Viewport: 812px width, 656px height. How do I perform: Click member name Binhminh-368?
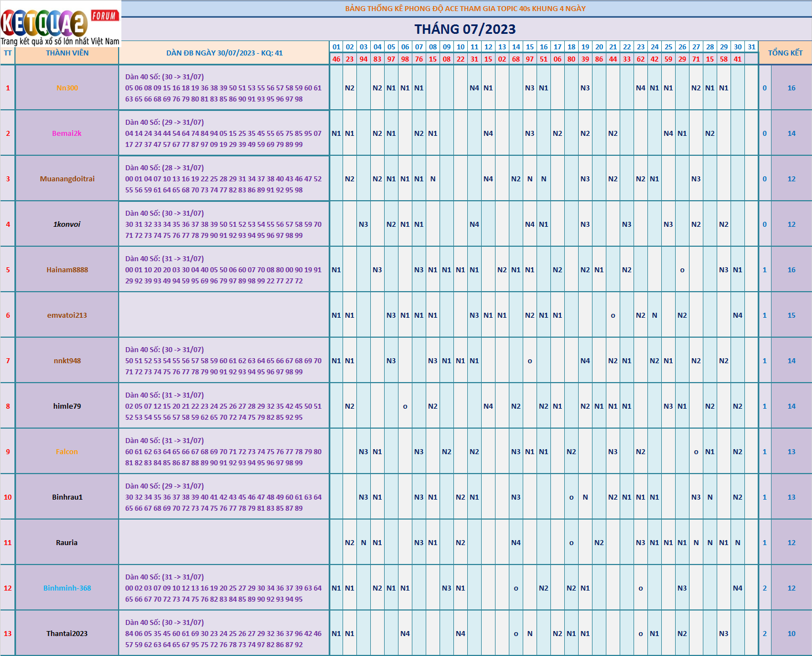[67, 588]
